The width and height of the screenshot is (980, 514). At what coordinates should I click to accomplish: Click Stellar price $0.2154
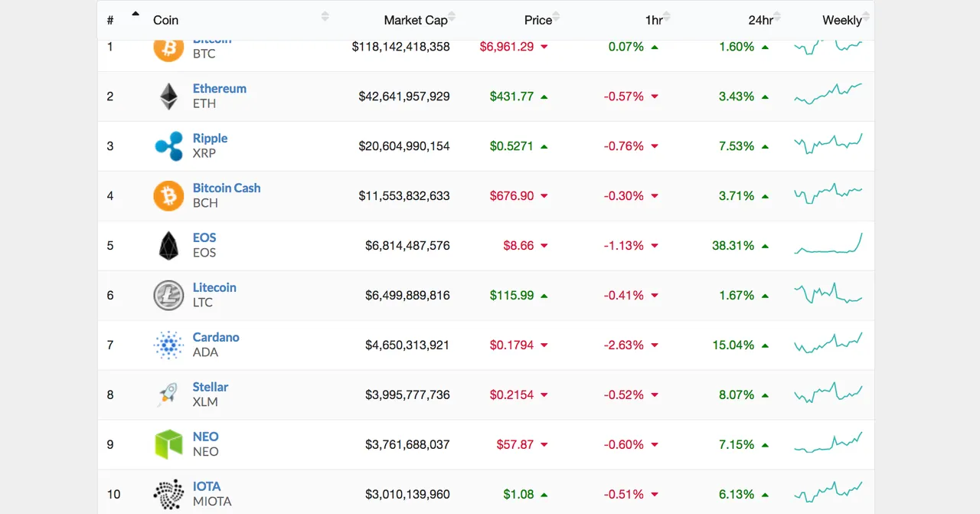point(512,395)
